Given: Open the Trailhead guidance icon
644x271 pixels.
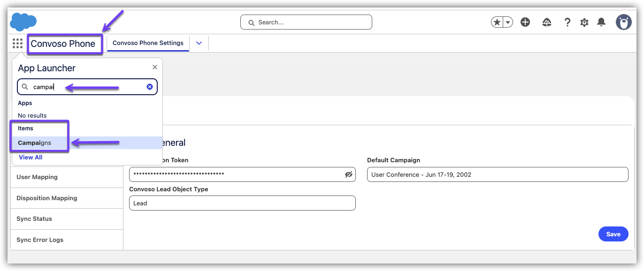Looking at the screenshot, I should pos(546,22).
